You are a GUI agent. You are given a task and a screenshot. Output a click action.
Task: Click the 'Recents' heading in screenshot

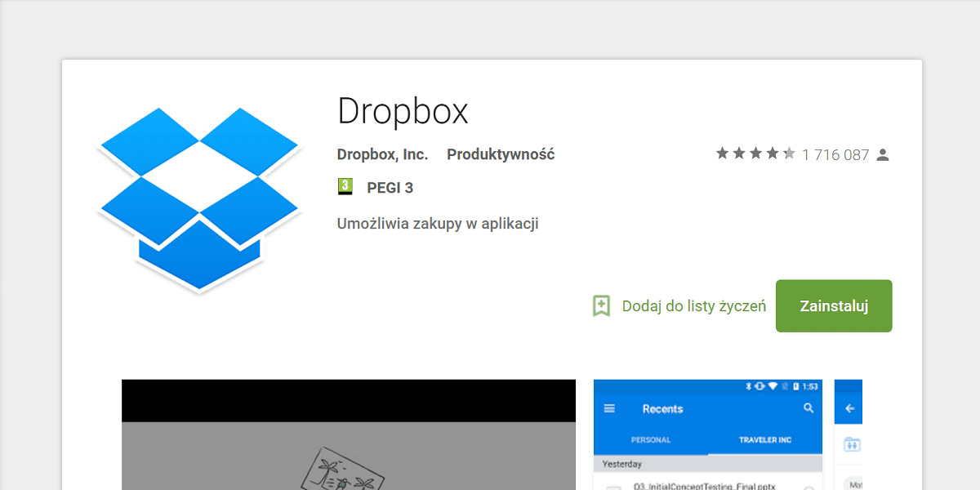click(662, 408)
